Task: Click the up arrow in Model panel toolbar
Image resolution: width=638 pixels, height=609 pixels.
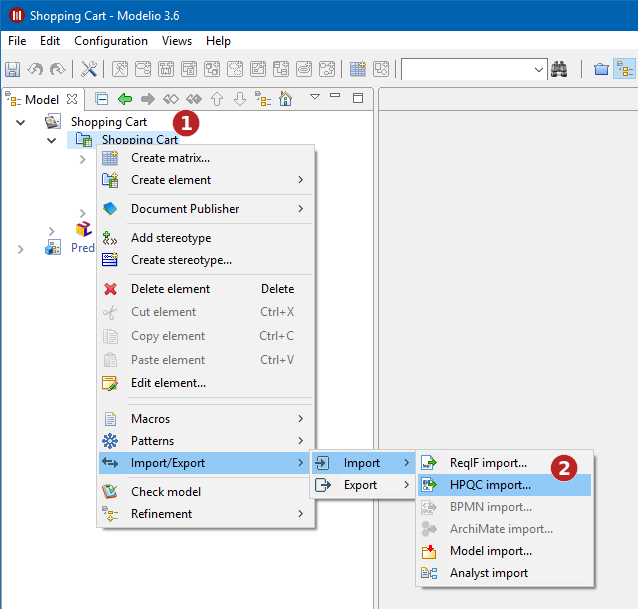Action: tap(216, 99)
